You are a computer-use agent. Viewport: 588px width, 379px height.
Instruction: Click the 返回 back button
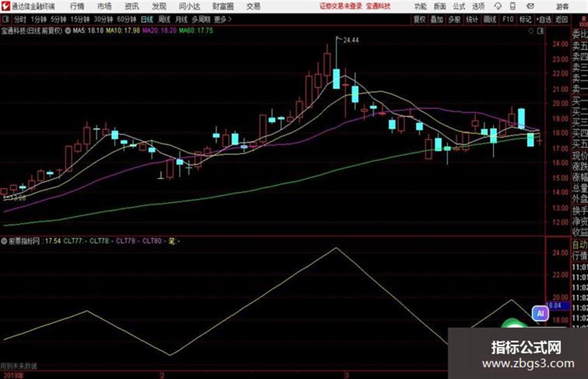561,19
